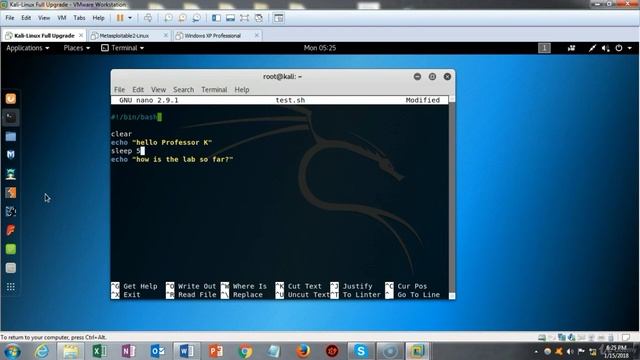Close the Metasploitable2-Linux tab

pyautogui.click(x=166, y=36)
